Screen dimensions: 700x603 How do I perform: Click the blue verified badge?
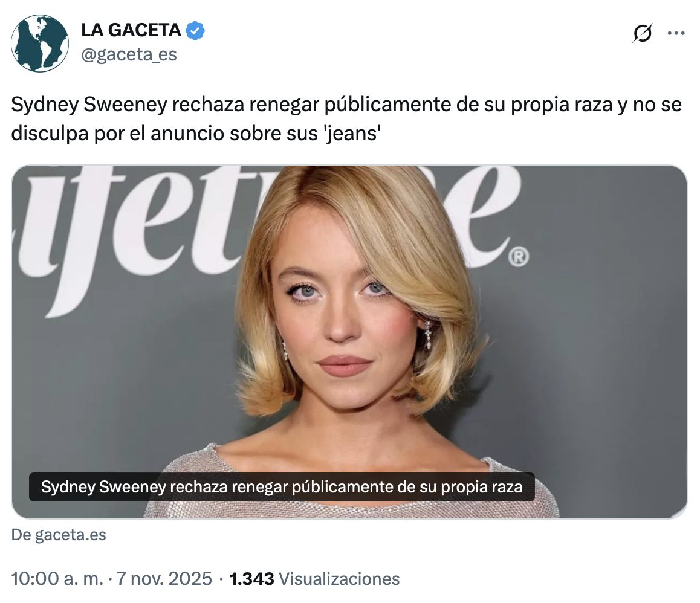tap(195, 31)
